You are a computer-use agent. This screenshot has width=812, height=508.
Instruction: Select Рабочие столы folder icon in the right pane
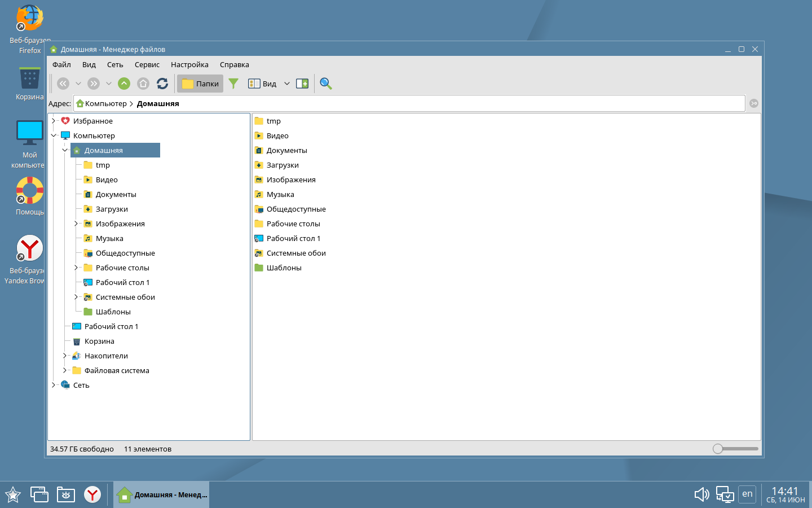(259, 224)
